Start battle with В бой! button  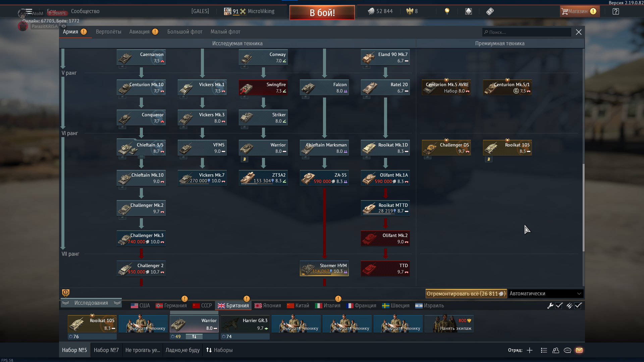tap(322, 13)
